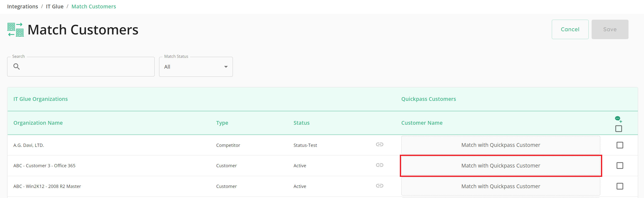Viewport: 644px width, 198px height.
Task: Click the Cancel button
Action: point(570,29)
